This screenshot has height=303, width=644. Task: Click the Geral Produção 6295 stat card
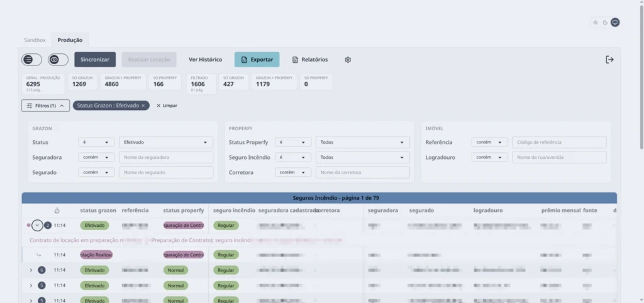point(43,84)
